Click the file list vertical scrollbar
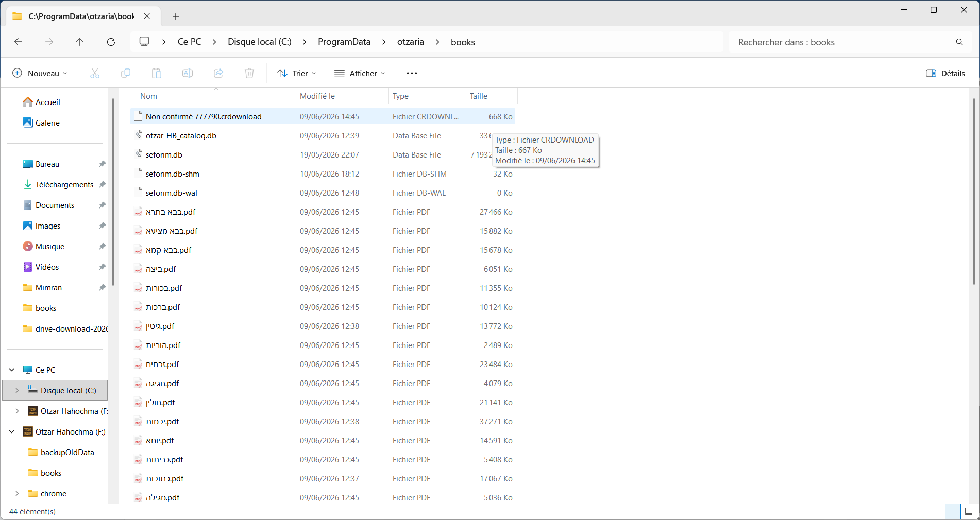 point(973,190)
